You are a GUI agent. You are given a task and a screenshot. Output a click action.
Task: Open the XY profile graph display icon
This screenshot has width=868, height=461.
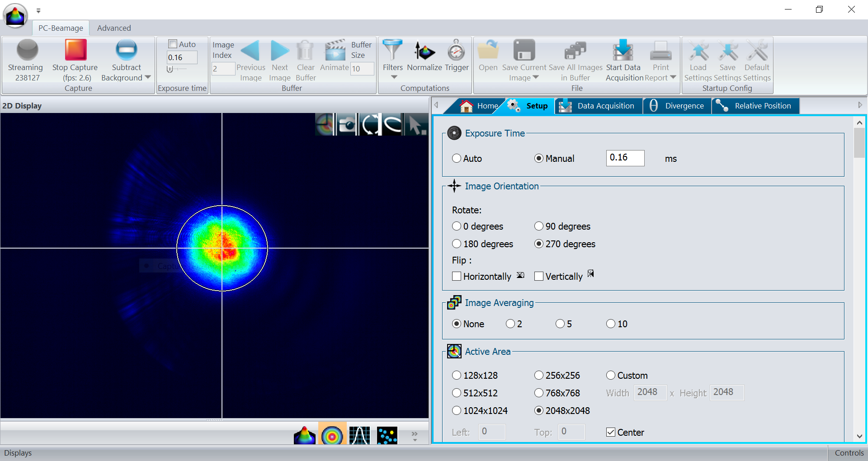pyautogui.click(x=359, y=436)
